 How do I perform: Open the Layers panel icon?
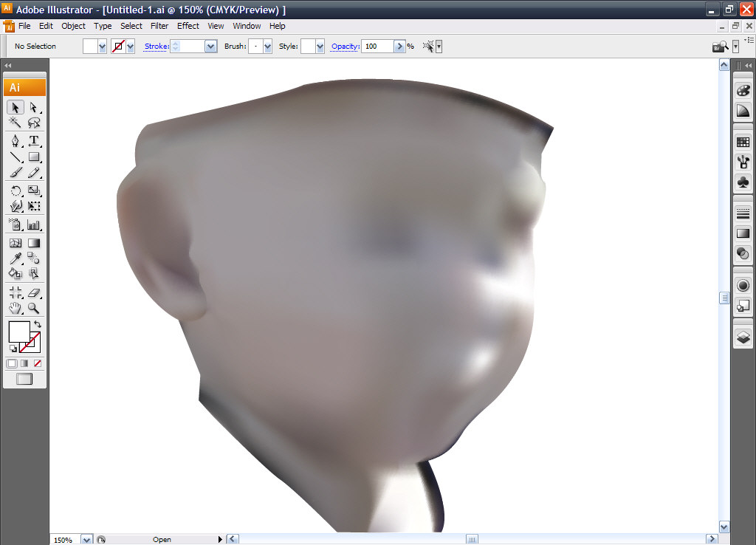click(x=743, y=337)
